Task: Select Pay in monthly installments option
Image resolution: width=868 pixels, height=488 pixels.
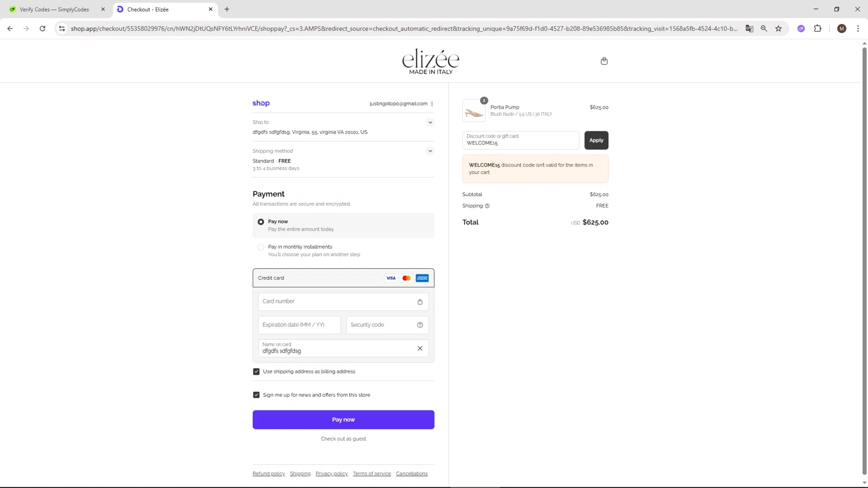Action: [x=261, y=247]
